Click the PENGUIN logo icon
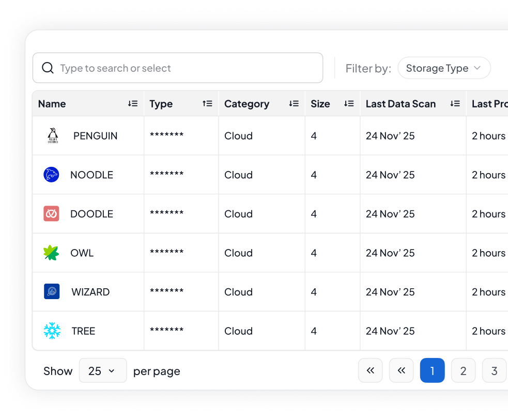Image resolution: width=508 pixels, height=420 pixels. click(x=53, y=136)
